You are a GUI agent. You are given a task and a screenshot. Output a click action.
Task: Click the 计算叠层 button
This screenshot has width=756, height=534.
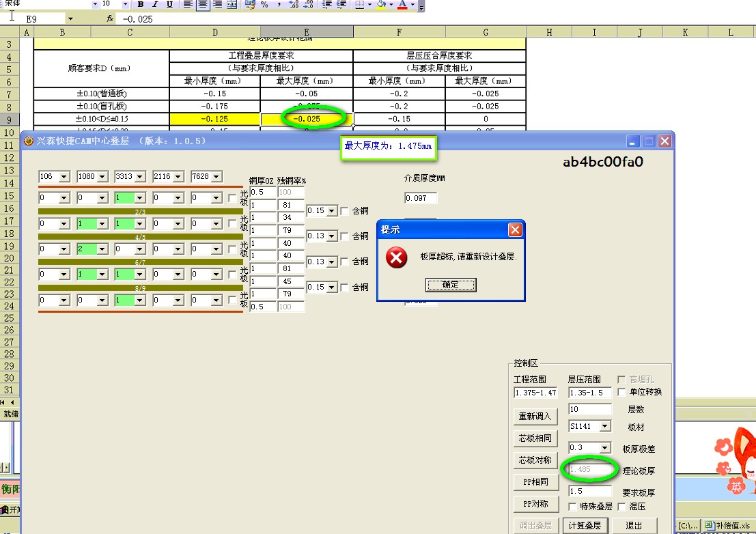click(585, 526)
